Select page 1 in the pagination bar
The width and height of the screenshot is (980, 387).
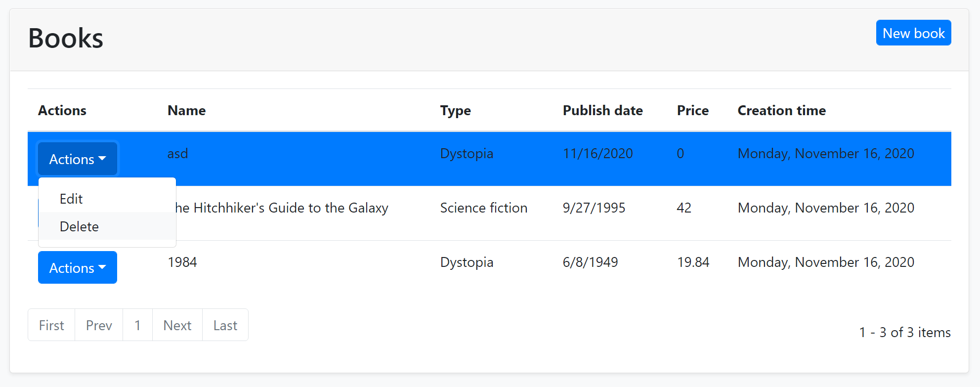tap(137, 325)
